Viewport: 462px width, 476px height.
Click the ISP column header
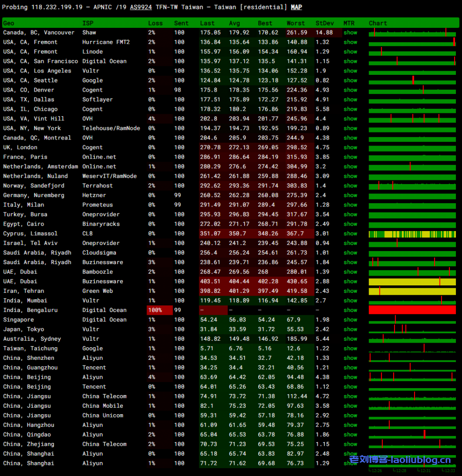(87, 23)
